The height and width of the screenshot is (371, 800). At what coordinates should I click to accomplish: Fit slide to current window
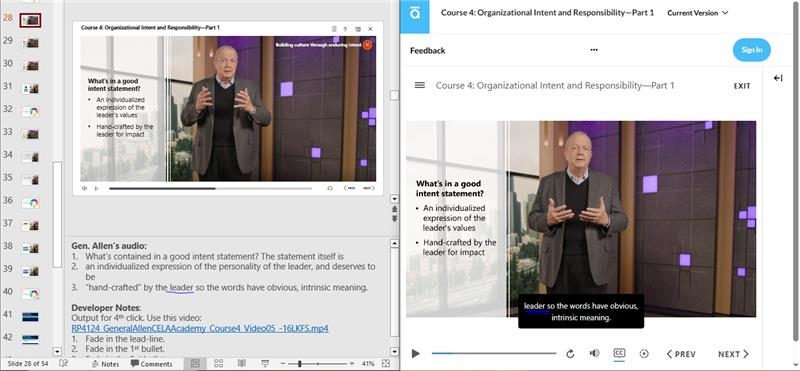385,363
